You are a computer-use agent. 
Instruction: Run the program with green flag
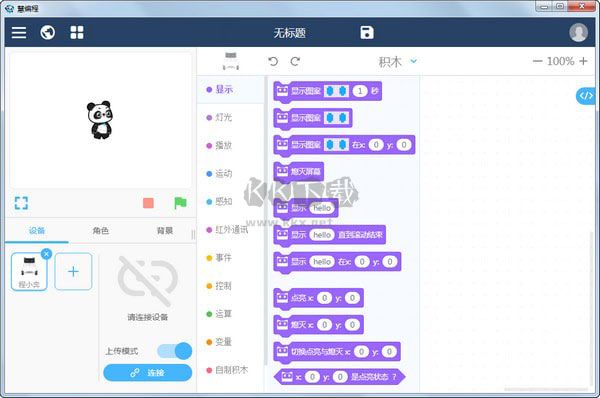180,203
